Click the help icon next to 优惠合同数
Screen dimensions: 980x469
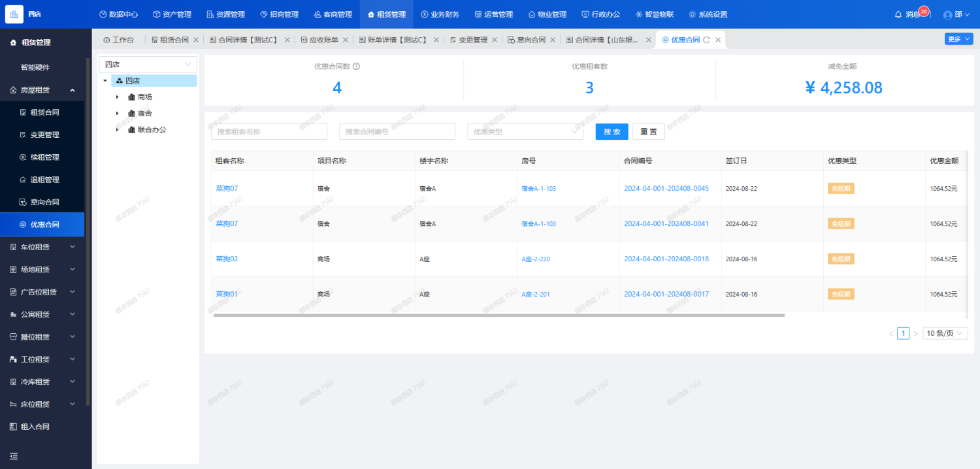point(356,66)
